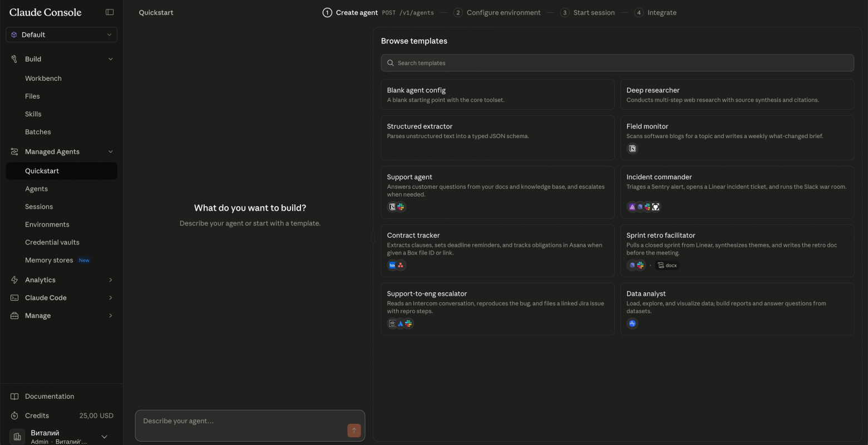Collapse the sidebar using the panel icon
The height and width of the screenshot is (445, 868).
[x=110, y=12]
